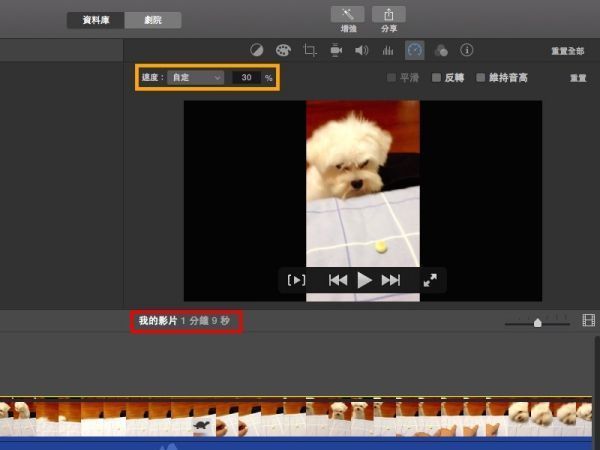Enable the 維持音高 checkbox
This screenshot has height=450, width=600.
click(x=481, y=78)
